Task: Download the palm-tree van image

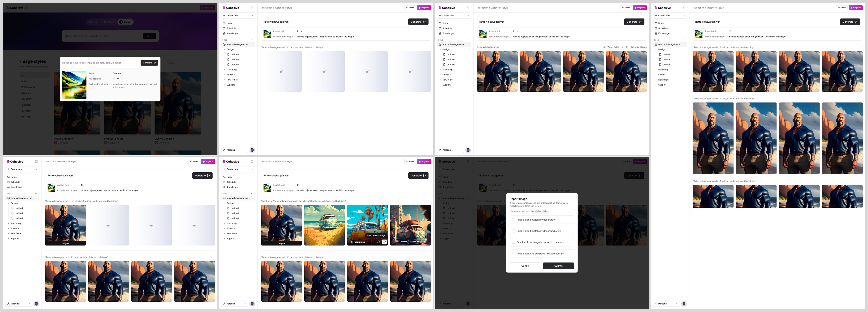Action: point(373,242)
